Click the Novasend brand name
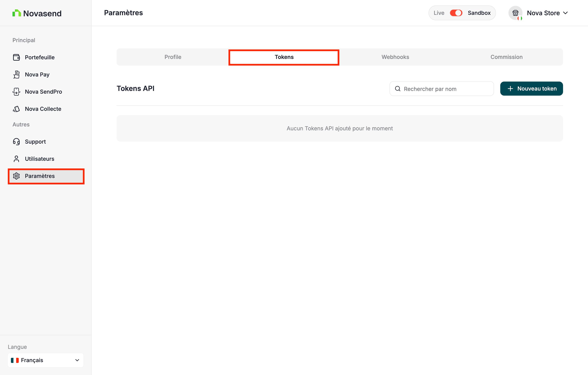 42,13
